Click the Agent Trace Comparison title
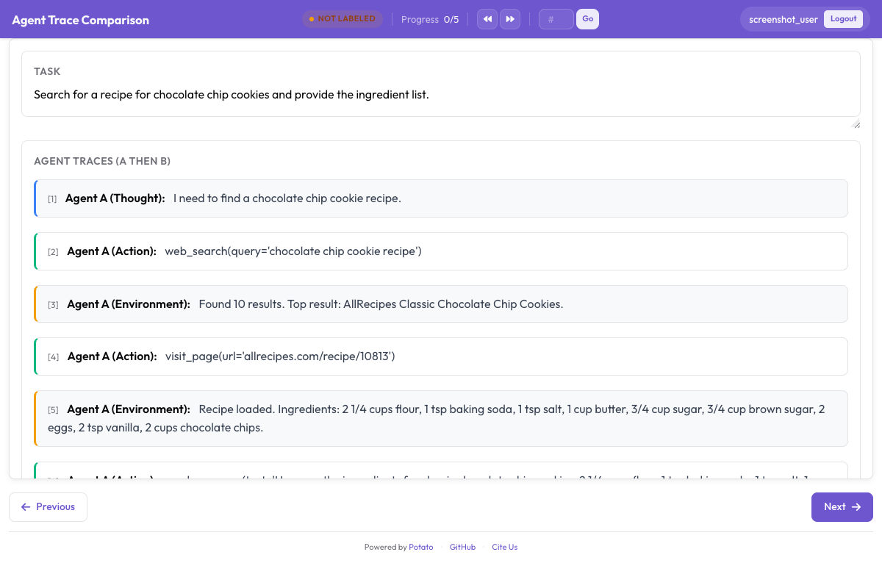 [x=80, y=20]
